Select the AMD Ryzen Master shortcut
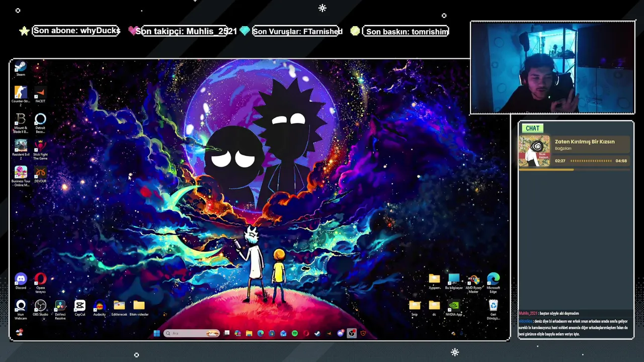This screenshot has width=644, height=362. [473, 283]
